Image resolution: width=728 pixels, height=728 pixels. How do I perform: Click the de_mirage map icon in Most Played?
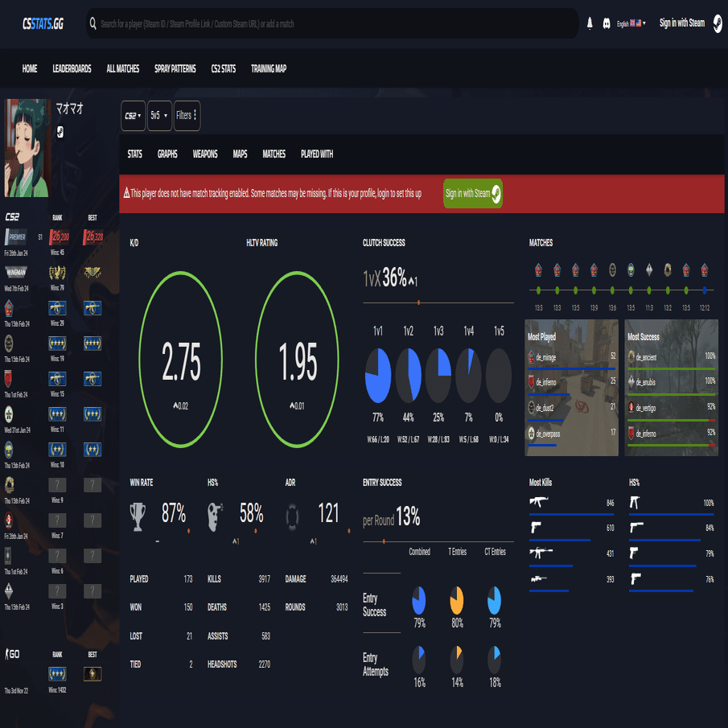pos(531,357)
